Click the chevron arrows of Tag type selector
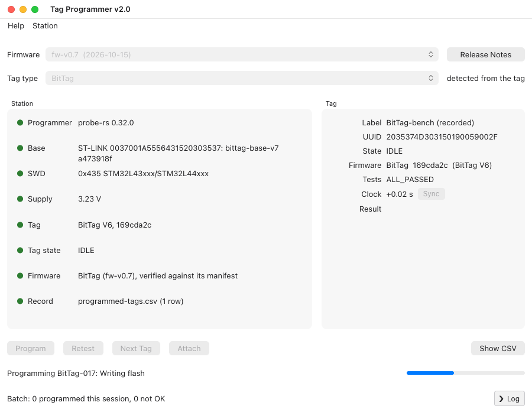The height and width of the screenshot is (412, 532). coord(430,79)
